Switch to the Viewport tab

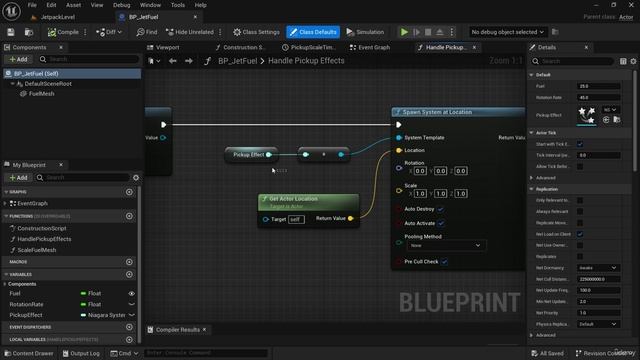(163, 47)
